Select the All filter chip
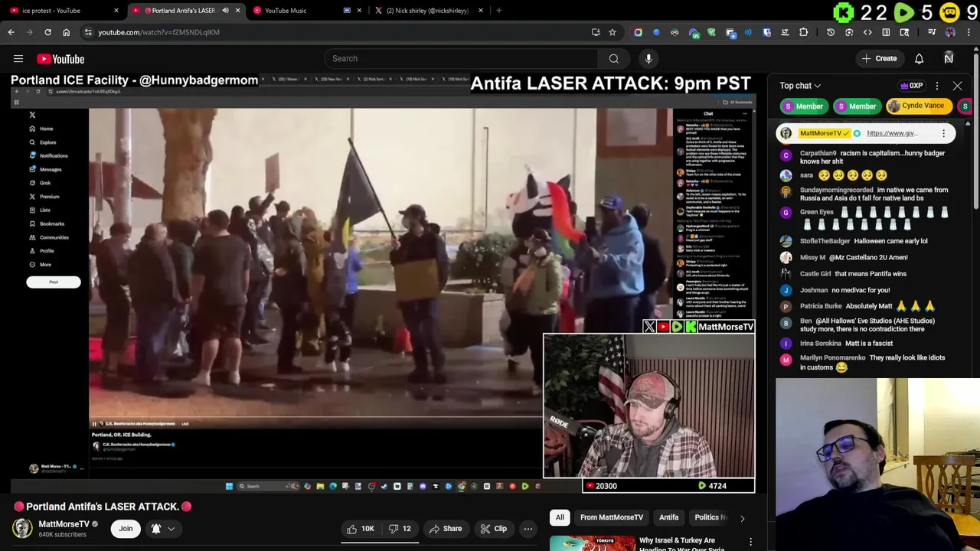Screen dimensions: 980x551 (x=560, y=517)
